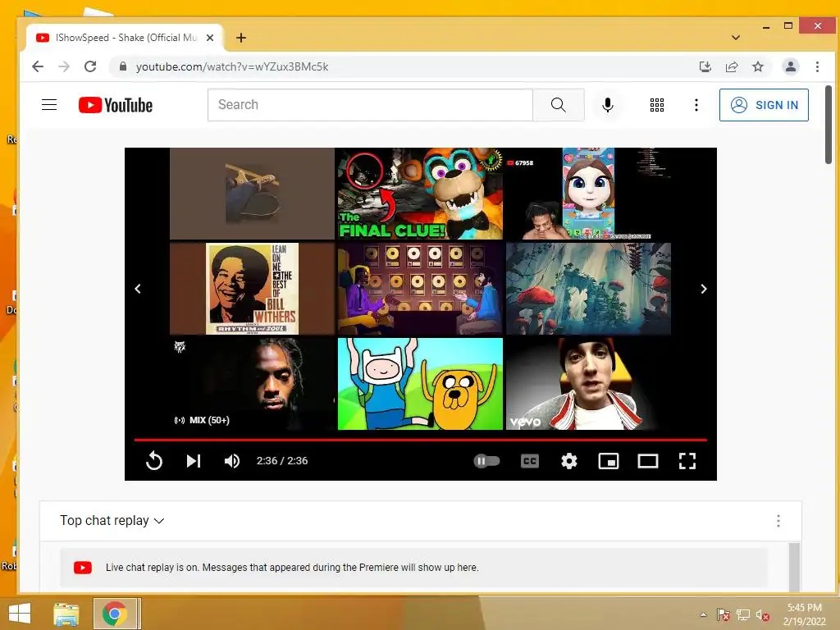This screenshot has width=840, height=630.
Task: Go to YouTube home via logo
Action: tap(116, 105)
